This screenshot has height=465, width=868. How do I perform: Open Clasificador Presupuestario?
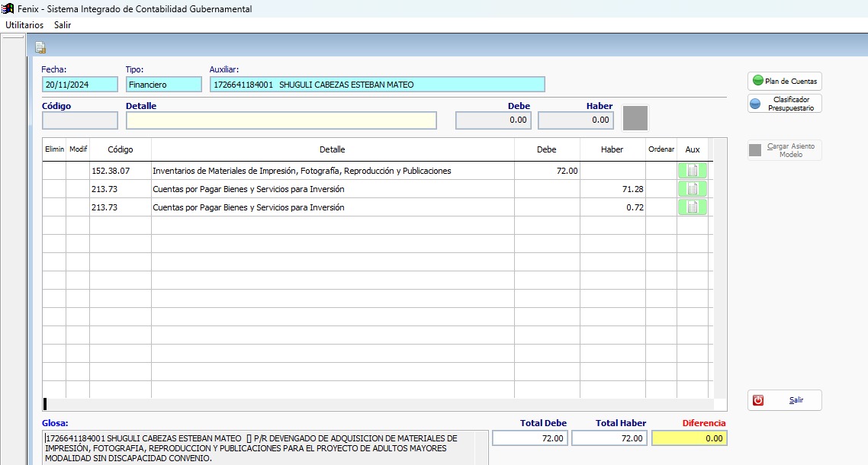784,104
